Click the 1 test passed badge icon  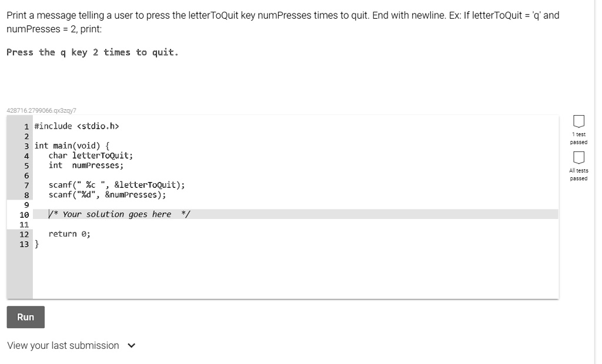(x=578, y=121)
